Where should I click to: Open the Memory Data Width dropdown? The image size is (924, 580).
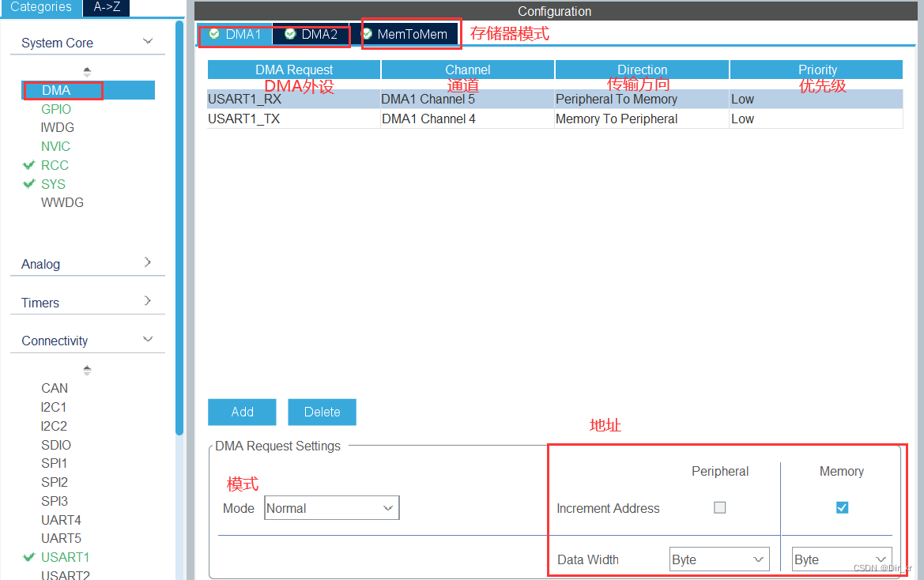[x=841, y=559]
